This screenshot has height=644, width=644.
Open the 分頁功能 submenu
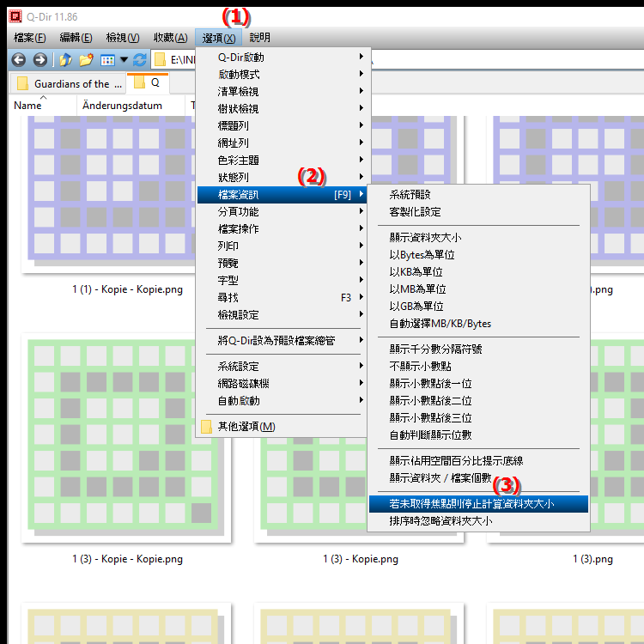[283, 212]
